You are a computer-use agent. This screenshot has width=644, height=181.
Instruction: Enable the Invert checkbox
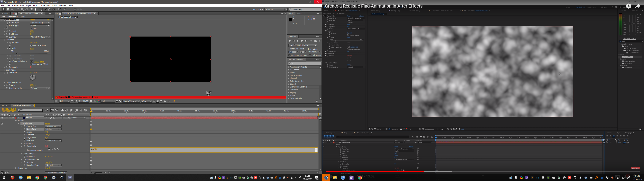31,28
